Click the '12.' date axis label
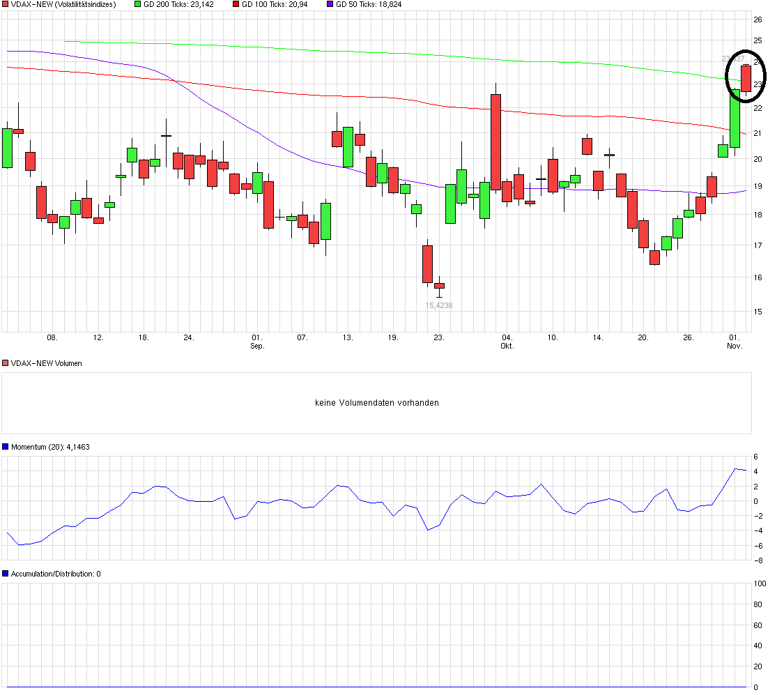 (x=98, y=338)
